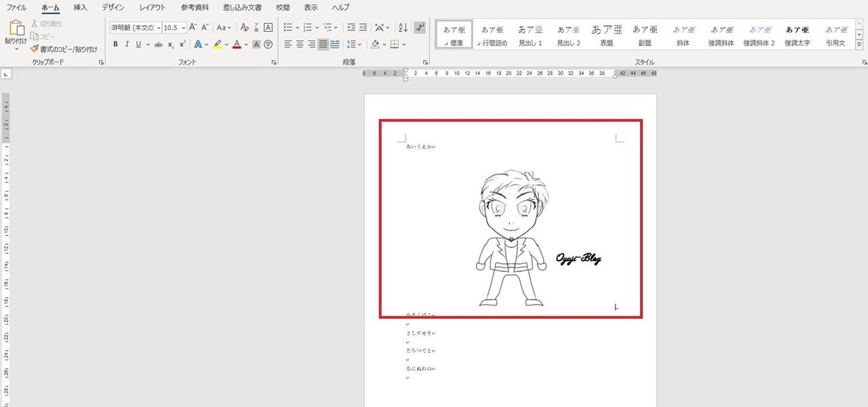Click the あいうえお text line in the document
The width and height of the screenshot is (868, 407).
click(x=420, y=147)
